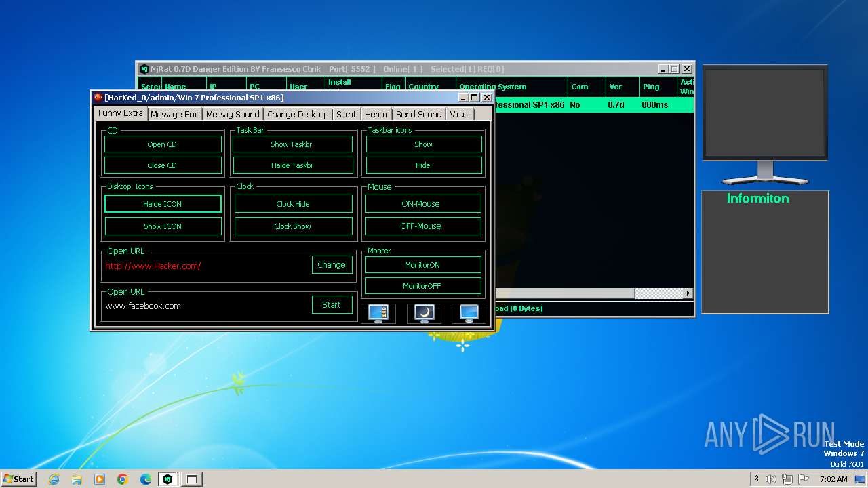Click the network icon in system tray

click(x=789, y=479)
